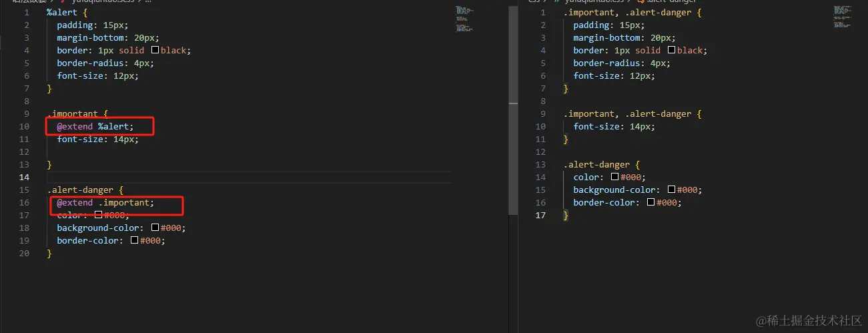Open the #000 swatch on CSS background-color line 15

[671, 190]
